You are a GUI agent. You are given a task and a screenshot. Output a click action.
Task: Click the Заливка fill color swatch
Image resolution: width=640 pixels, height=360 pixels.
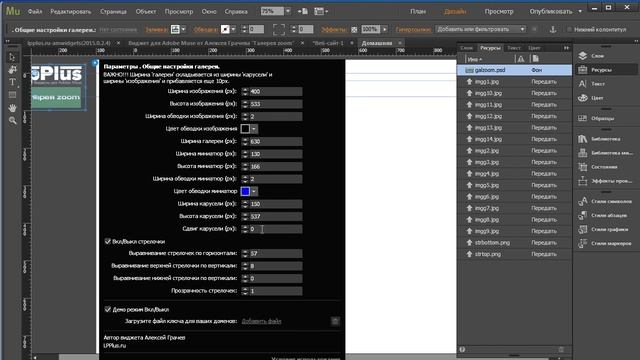click(x=175, y=29)
